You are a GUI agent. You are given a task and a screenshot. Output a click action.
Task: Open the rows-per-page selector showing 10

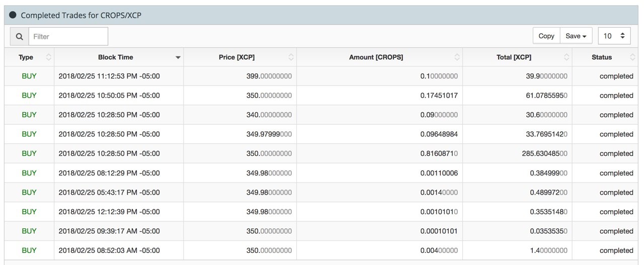pyautogui.click(x=614, y=36)
